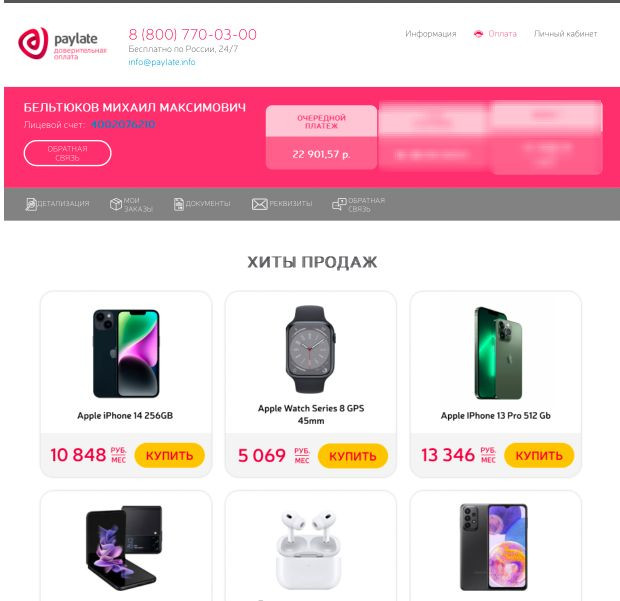This screenshot has width=620, height=601.
Task: Open the Документы file icon
Action: click(x=179, y=204)
